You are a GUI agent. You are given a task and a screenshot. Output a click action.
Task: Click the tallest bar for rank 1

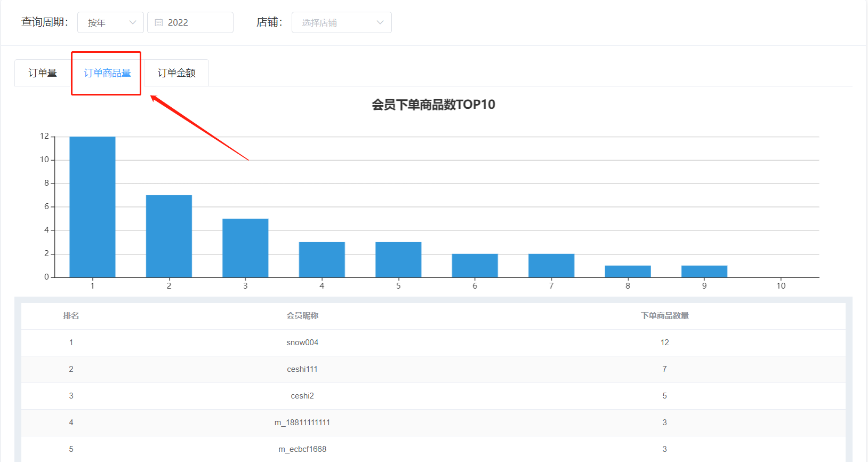(x=92, y=207)
